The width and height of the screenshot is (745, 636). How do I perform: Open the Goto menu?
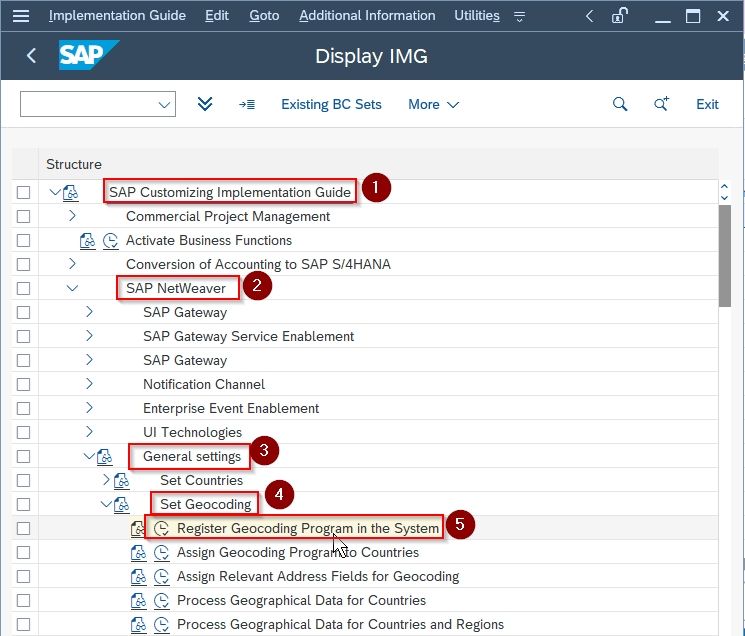click(x=264, y=16)
